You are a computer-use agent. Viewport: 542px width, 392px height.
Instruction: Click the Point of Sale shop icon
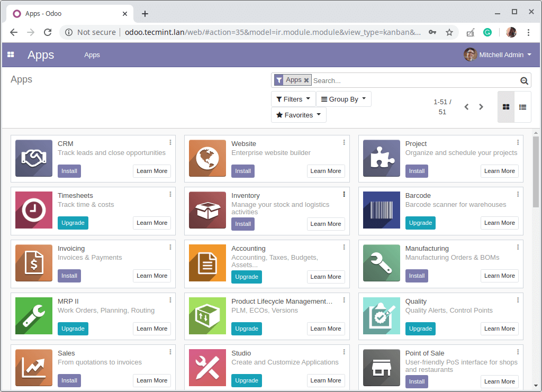(382, 368)
